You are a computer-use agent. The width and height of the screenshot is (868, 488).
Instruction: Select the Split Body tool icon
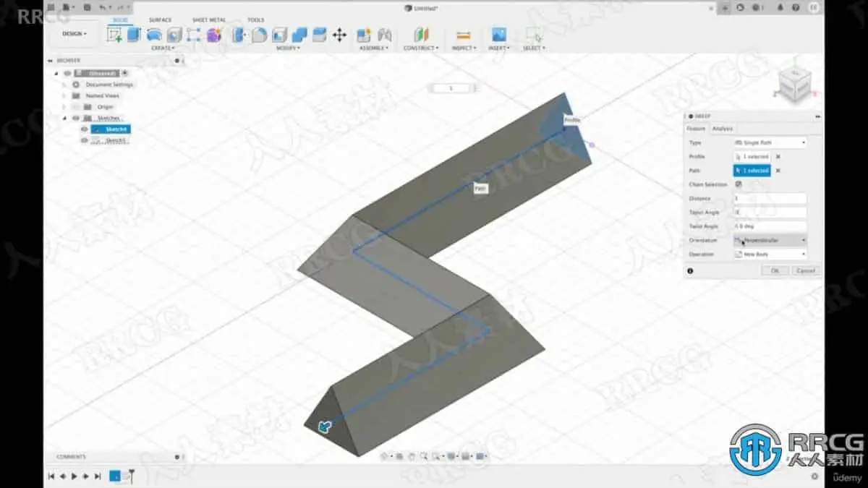point(319,35)
